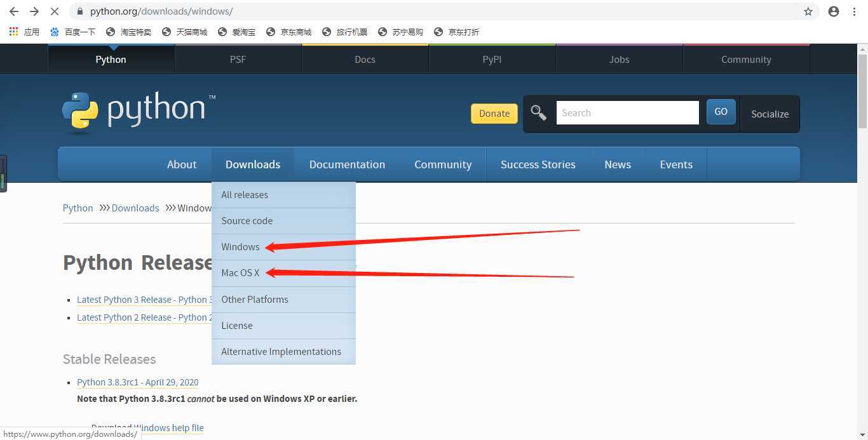The width and height of the screenshot is (868, 440).
Task: Click the Python breadcrumb link
Action: click(x=78, y=208)
